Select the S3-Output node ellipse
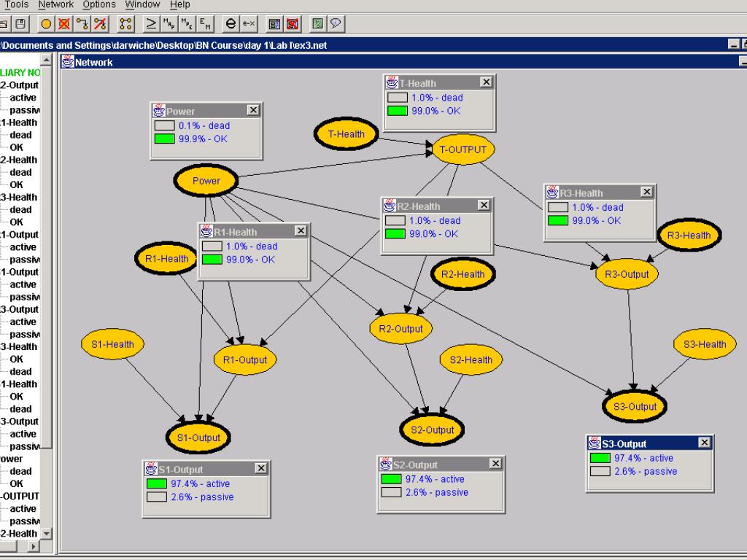This screenshot has width=747, height=560. [x=635, y=407]
